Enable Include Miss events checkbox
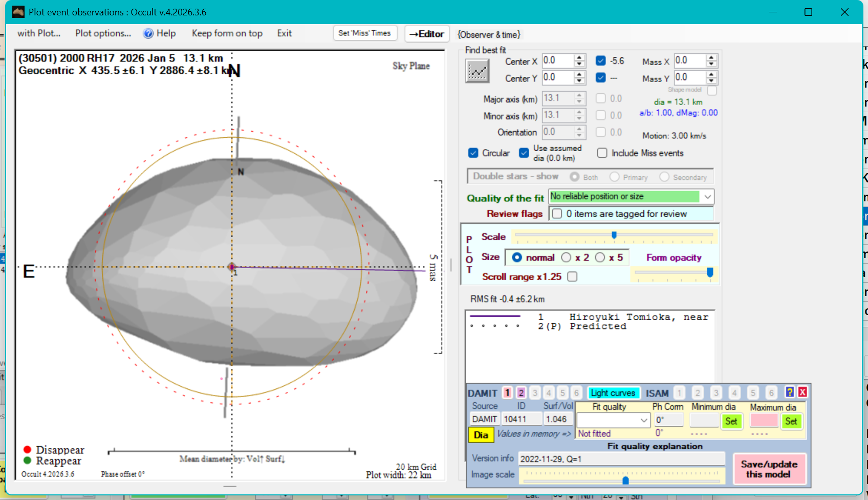The image size is (868, 500). [x=602, y=153]
